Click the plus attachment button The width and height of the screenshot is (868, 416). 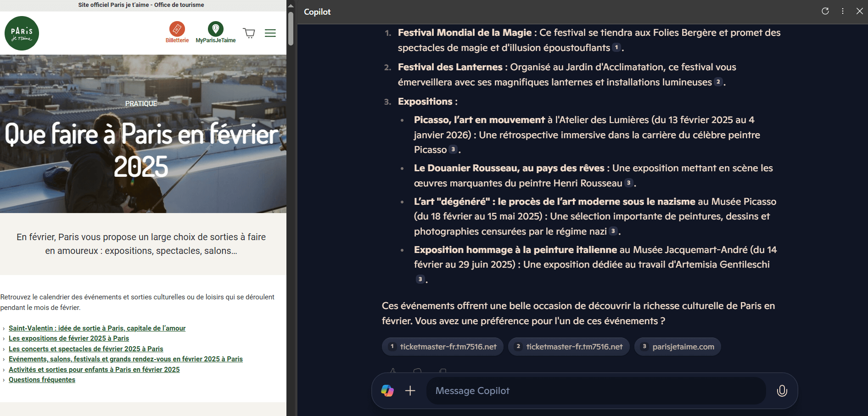coord(410,391)
